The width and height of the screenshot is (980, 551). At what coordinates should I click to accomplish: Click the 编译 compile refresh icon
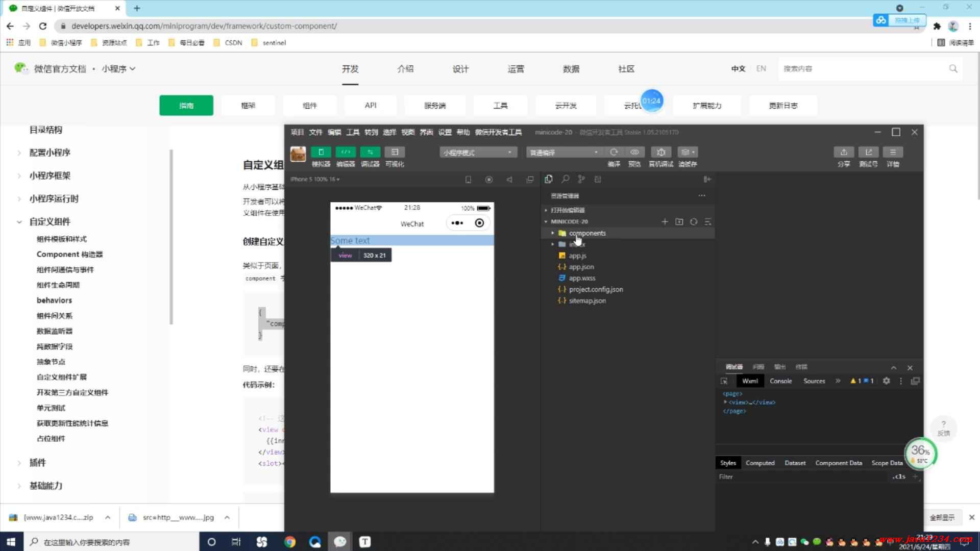coord(614,152)
